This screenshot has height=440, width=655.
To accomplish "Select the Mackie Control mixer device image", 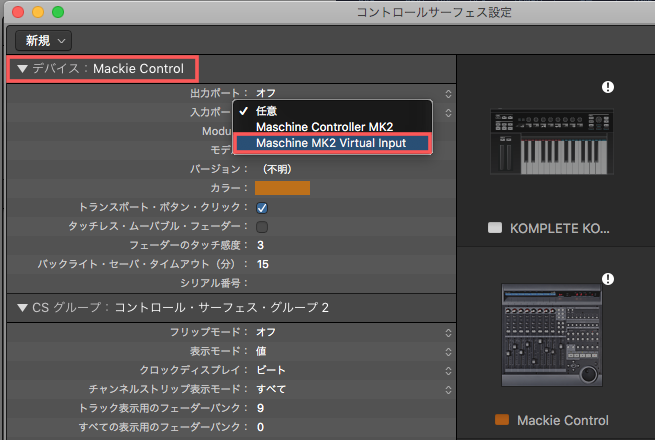I will [x=552, y=335].
